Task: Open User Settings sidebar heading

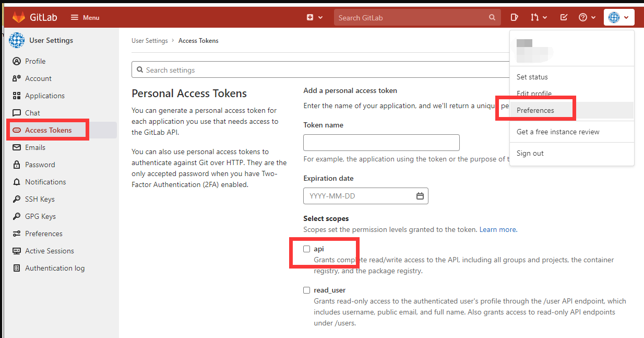Action: point(51,40)
